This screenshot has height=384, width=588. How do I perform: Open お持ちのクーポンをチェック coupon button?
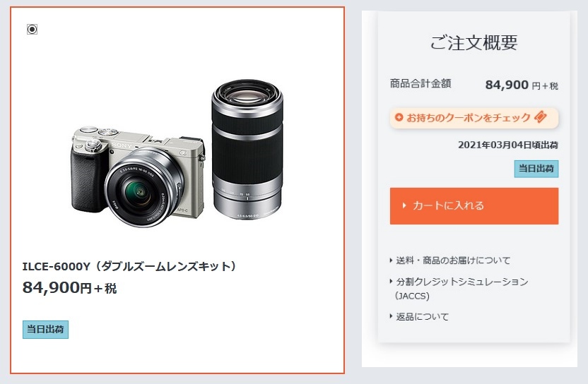click(x=474, y=118)
